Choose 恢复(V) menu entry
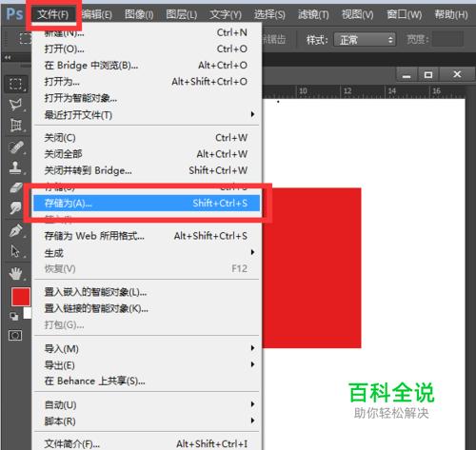This screenshot has width=476, height=450. coord(147,269)
